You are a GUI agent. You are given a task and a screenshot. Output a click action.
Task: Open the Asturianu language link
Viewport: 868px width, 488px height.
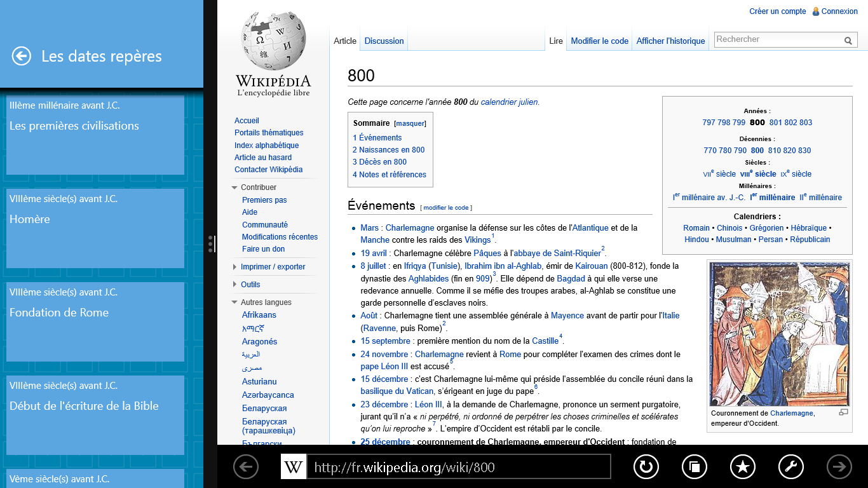click(x=259, y=382)
